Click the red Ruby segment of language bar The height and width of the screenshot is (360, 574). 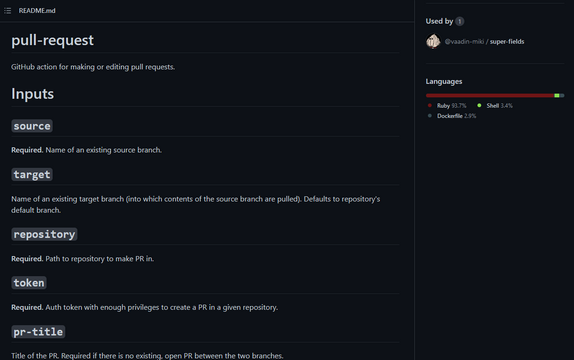pos(490,96)
